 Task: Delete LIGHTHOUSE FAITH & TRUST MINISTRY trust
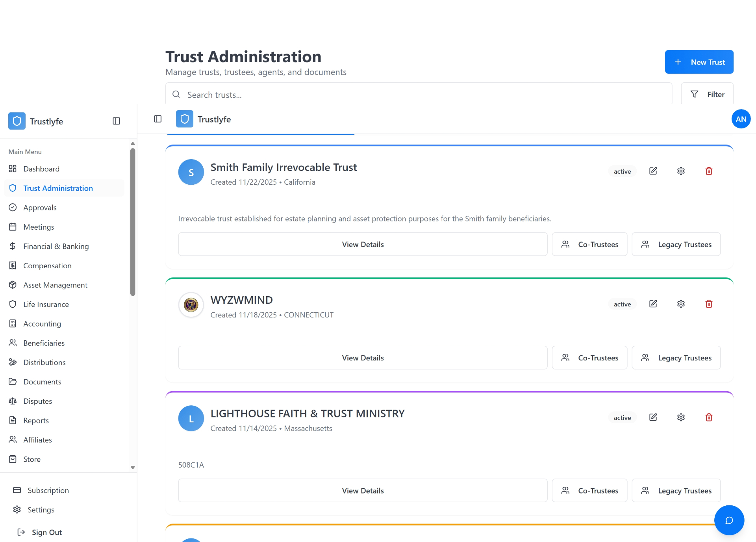pyautogui.click(x=709, y=417)
